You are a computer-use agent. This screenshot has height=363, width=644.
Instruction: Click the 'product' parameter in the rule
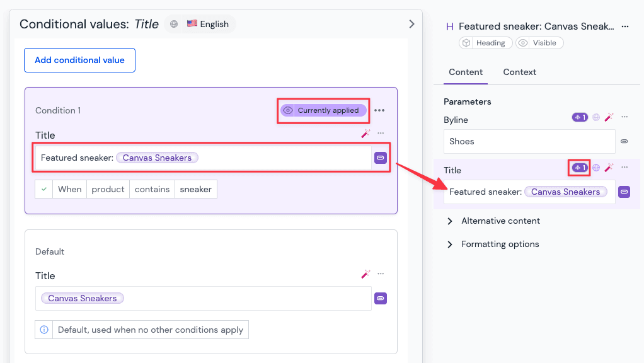(108, 189)
